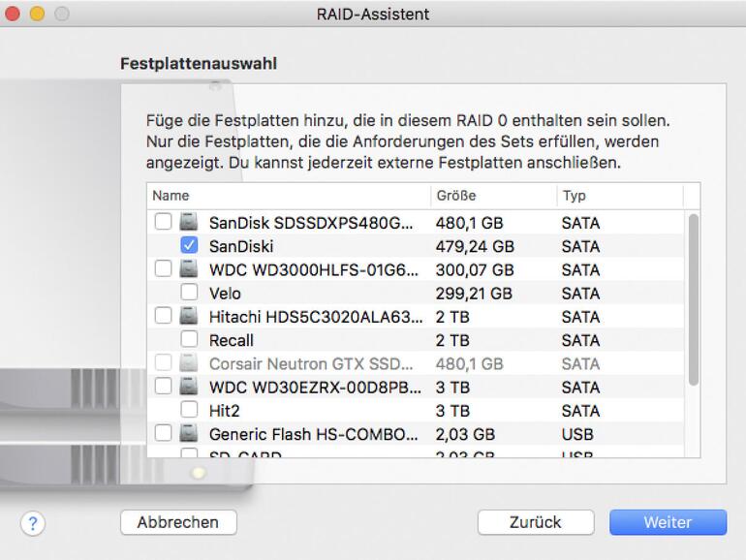746x560 pixels.
Task: Sort the list by the Typ column header
Action: pos(618,196)
